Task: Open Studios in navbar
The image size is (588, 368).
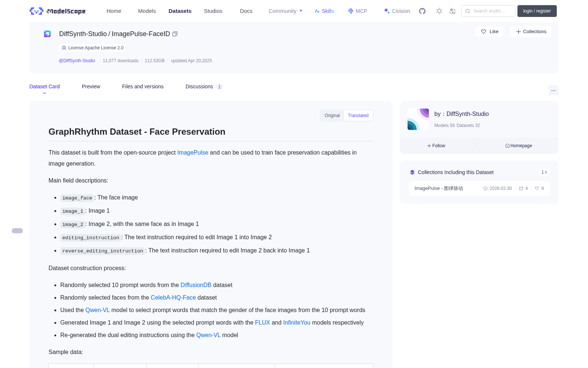Action: coord(213,11)
